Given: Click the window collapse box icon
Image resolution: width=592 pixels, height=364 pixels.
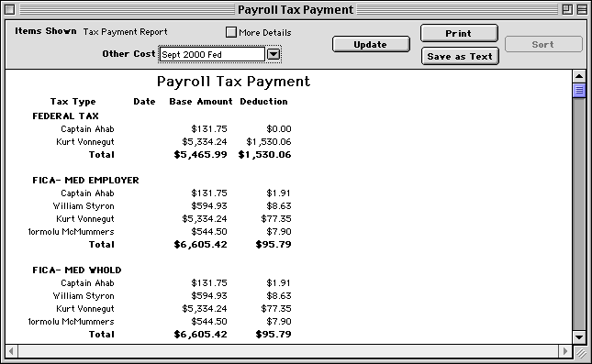Looking at the screenshot, I should pos(582,9).
